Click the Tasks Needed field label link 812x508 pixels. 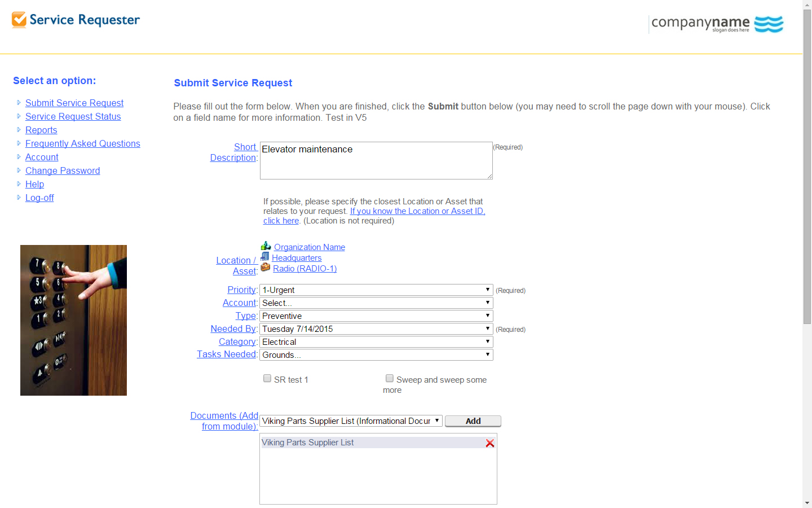(227, 354)
